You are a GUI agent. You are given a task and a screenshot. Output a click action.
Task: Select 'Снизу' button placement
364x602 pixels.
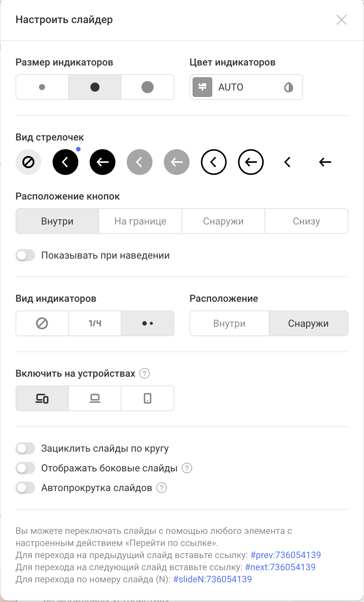[306, 221]
